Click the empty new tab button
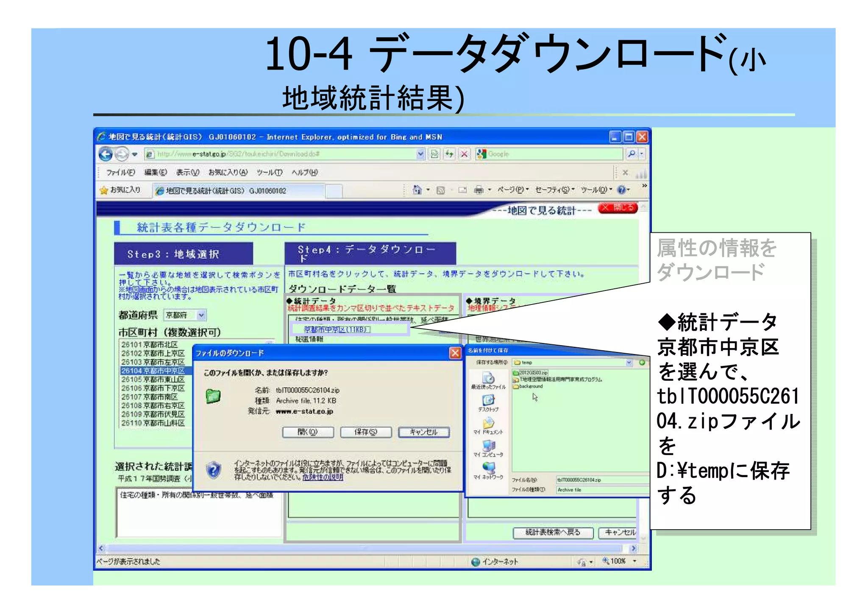 (x=334, y=191)
